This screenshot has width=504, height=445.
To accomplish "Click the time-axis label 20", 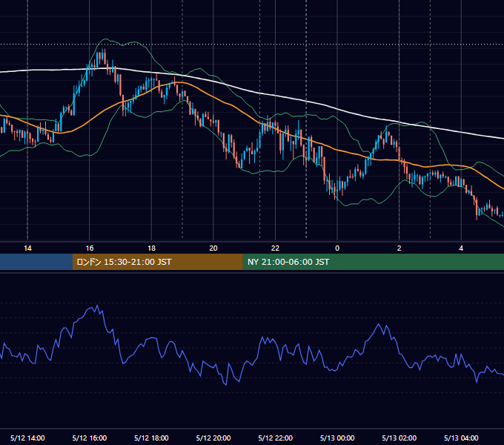I will point(213,248).
